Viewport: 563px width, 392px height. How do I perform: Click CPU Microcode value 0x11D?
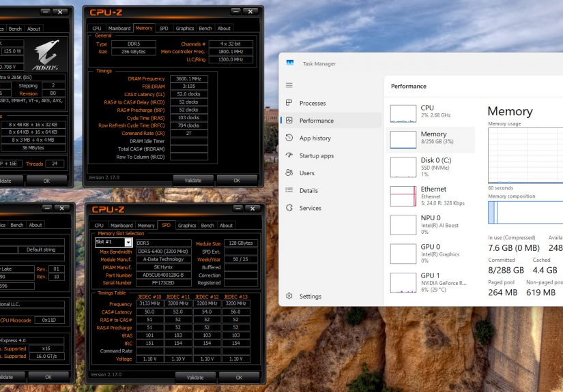(x=49, y=320)
